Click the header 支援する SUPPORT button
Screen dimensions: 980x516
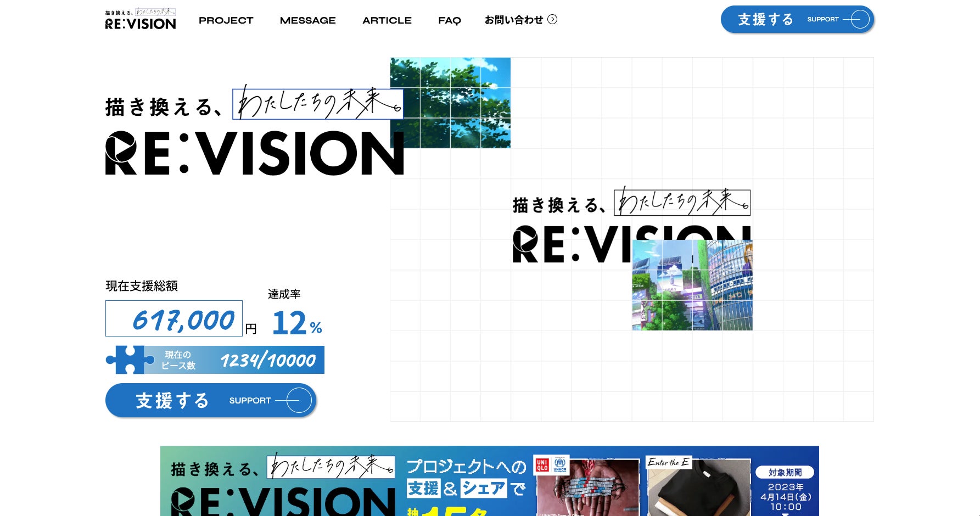(797, 20)
